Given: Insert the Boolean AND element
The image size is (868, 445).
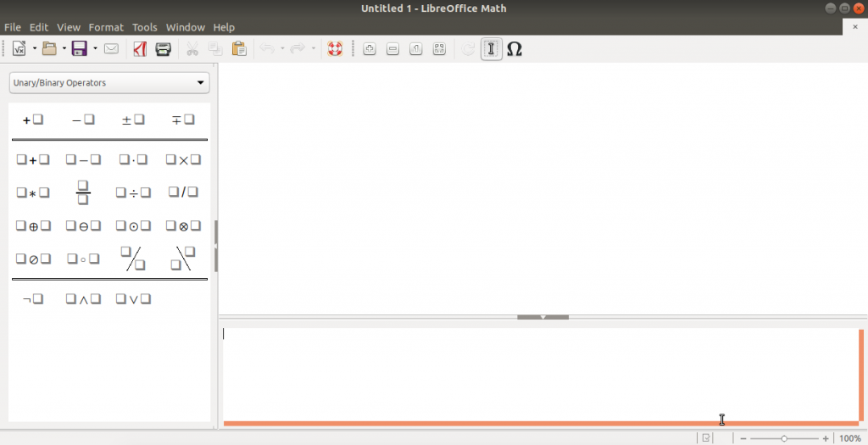Looking at the screenshot, I should point(83,299).
